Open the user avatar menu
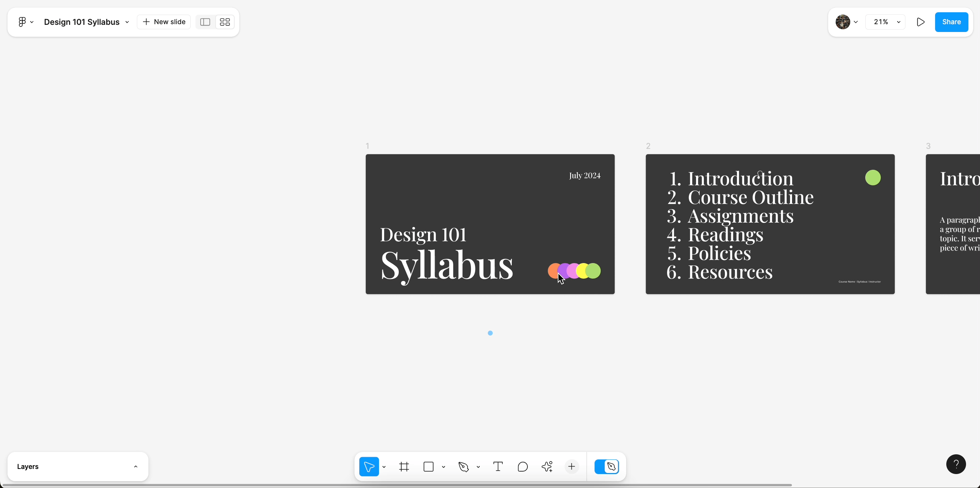 pyautogui.click(x=847, y=22)
